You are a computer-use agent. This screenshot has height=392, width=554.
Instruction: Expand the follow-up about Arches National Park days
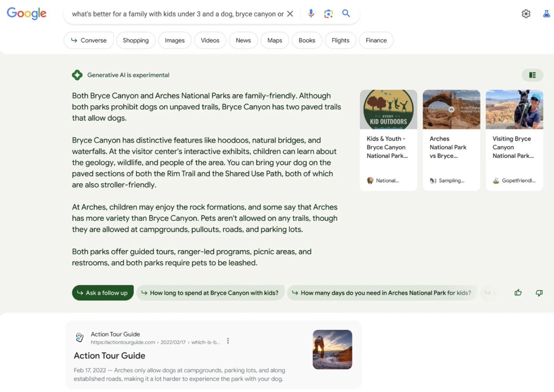point(382,292)
